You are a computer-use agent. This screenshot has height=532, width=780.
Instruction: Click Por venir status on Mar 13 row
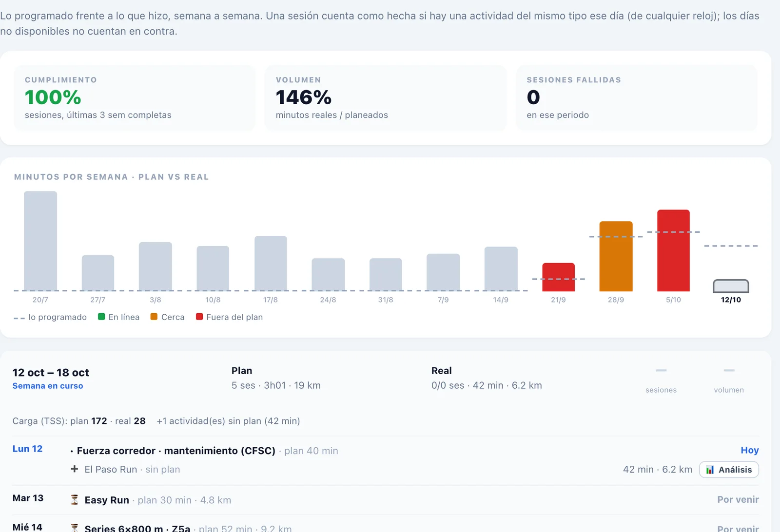coord(738,499)
